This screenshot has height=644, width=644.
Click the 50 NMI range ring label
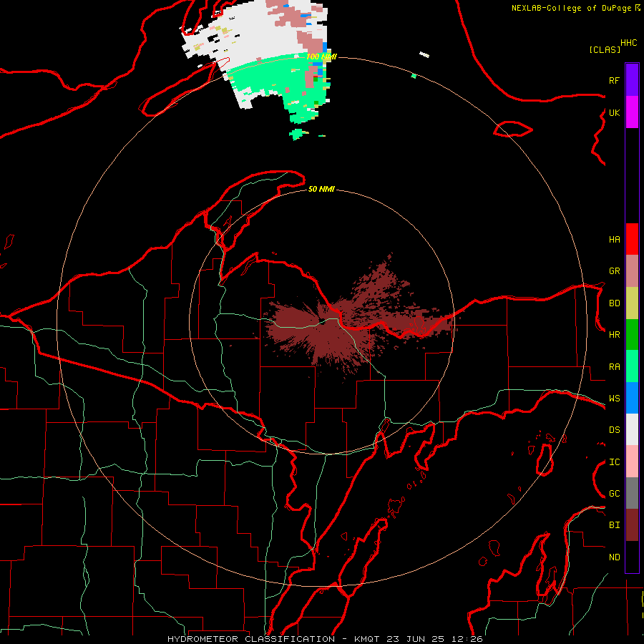point(321,189)
